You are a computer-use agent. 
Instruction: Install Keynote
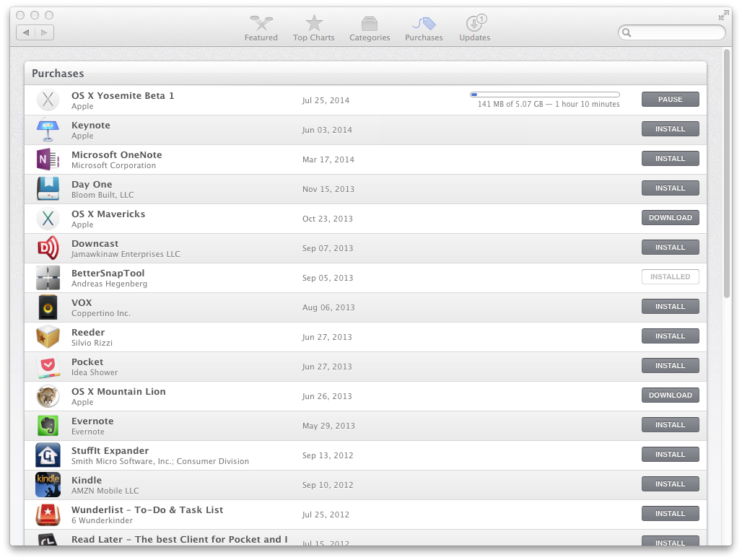click(x=670, y=128)
